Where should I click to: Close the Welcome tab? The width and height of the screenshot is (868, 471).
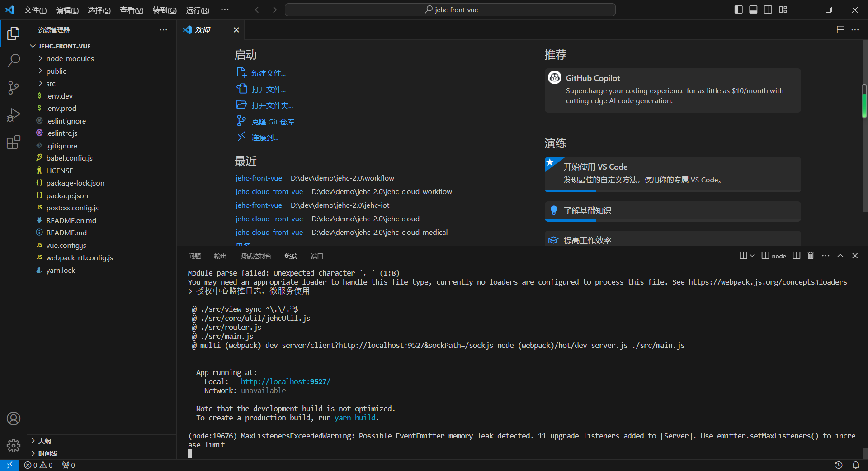(x=236, y=30)
